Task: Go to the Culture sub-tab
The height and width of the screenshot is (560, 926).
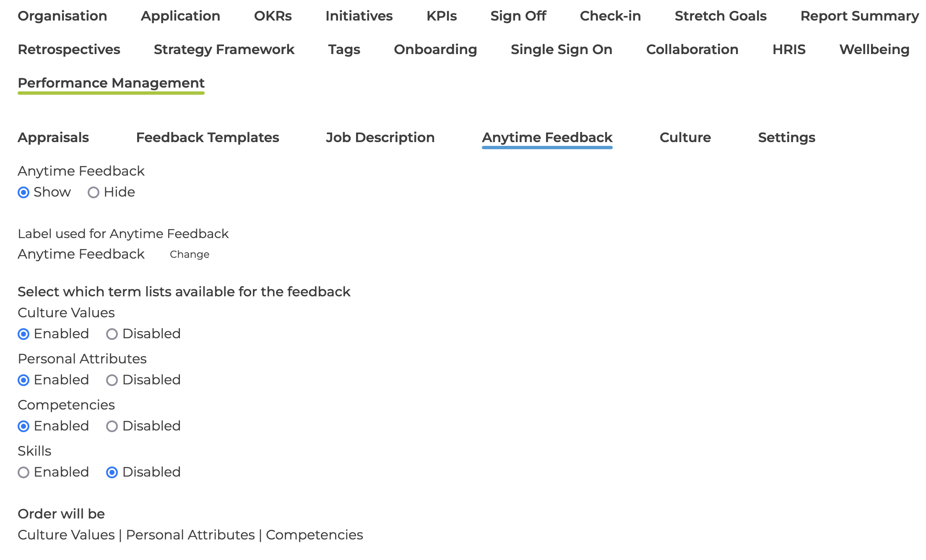Action: pos(685,137)
